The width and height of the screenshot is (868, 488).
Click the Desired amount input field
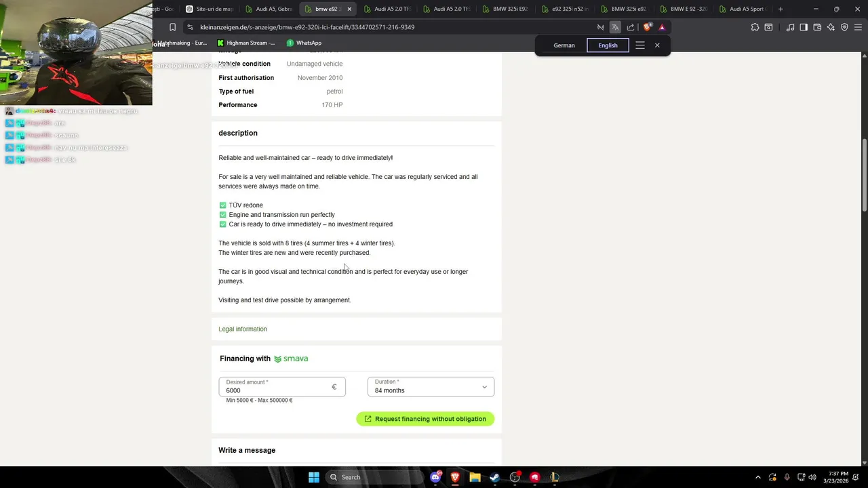point(282,387)
